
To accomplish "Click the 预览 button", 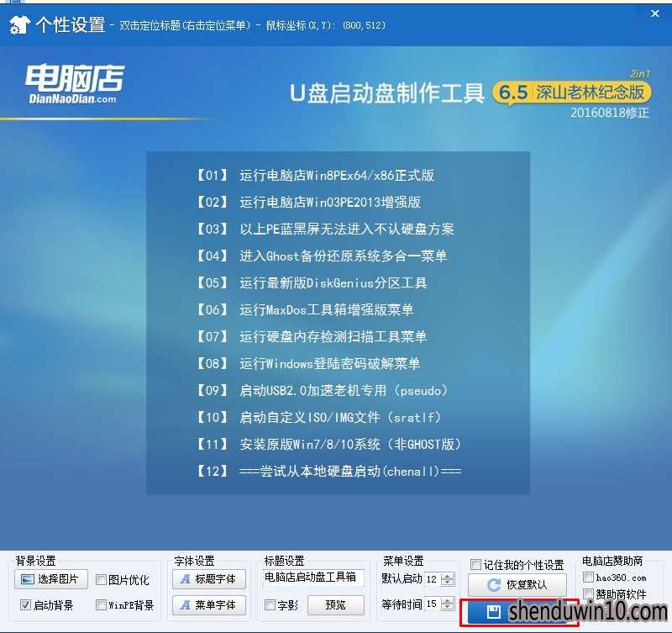I will tap(335, 605).
